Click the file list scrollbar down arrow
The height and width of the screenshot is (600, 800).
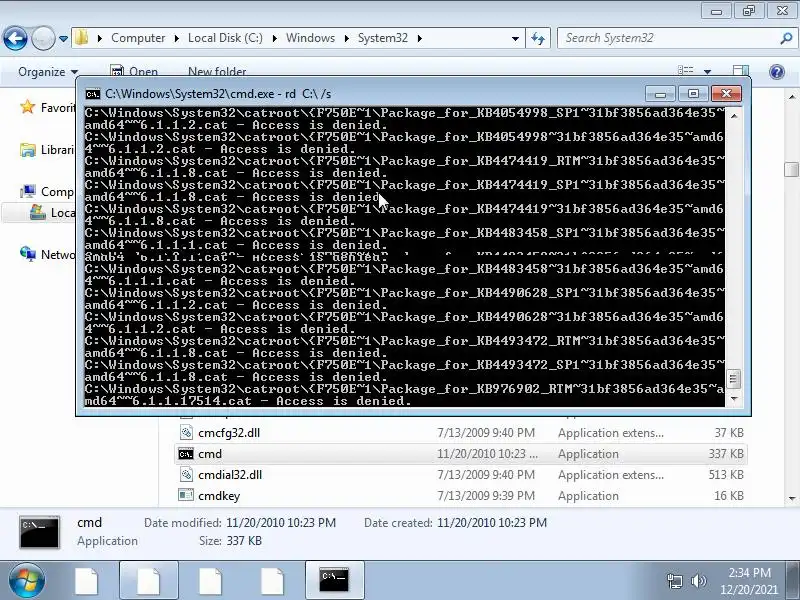[791, 498]
